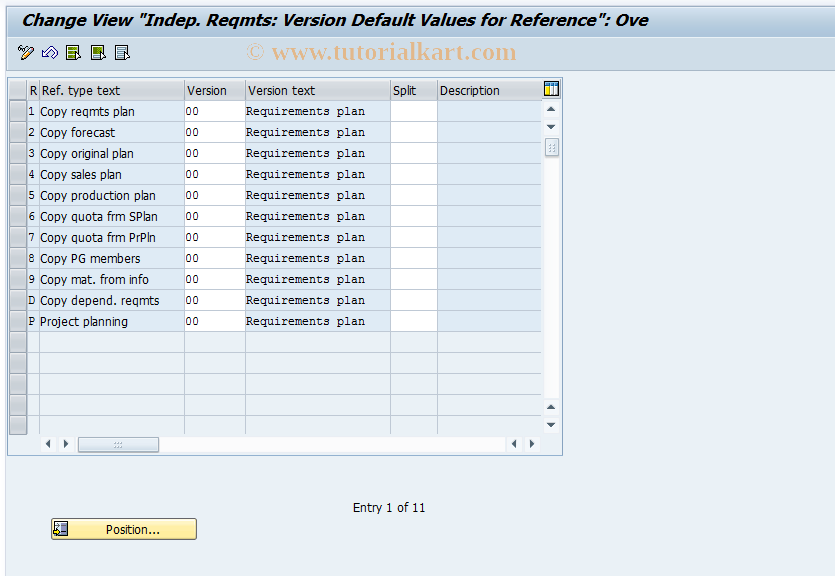Click Split field of Copy forecast row

(414, 132)
